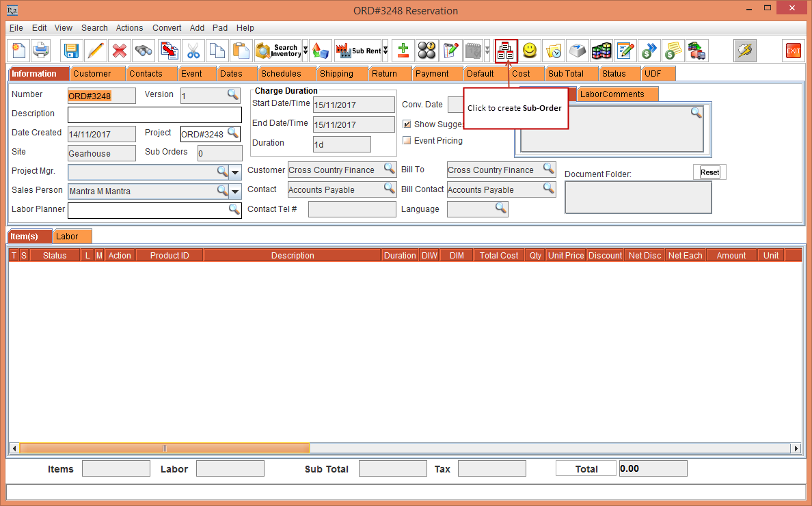Click the Create Sub-Order icon

click(506, 51)
